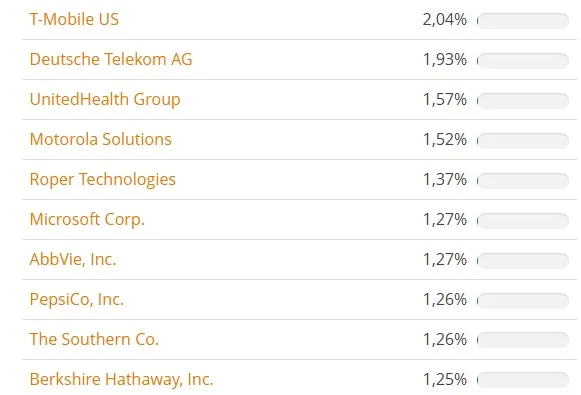Screen dimensions: 581x395
Task: Click the Berkshire Hathaway weight bar
Action: (x=523, y=380)
